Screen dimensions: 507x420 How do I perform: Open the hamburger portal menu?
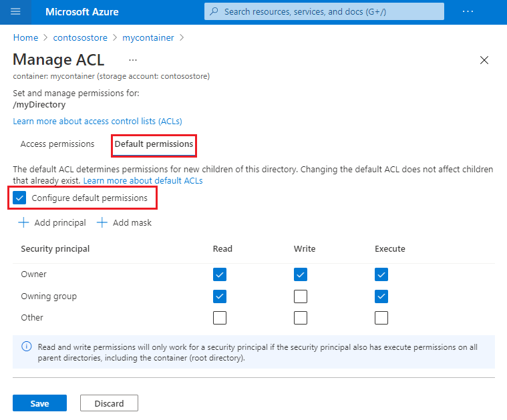pos(15,11)
